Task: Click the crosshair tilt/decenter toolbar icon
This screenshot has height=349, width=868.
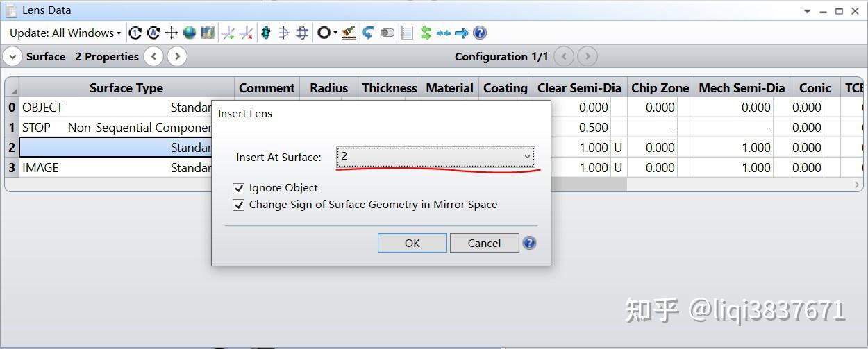Action: coord(172,33)
